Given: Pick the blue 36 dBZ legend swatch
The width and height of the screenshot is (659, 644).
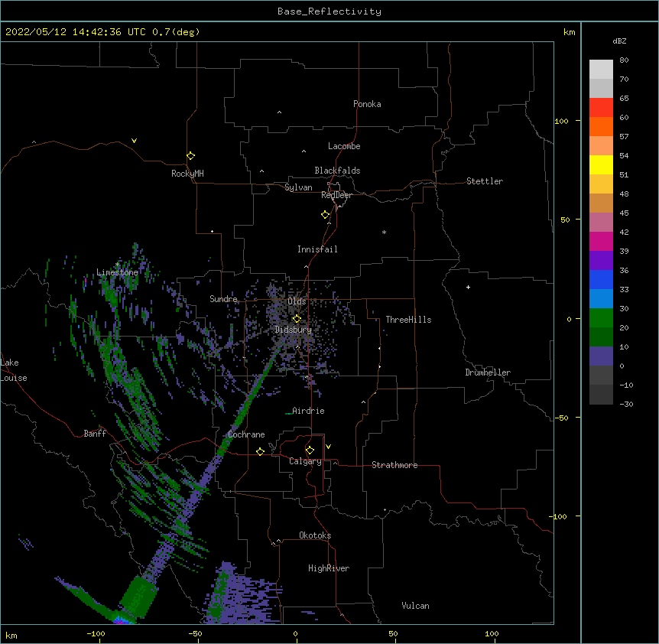Looking at the screenshot, I should [x=601, y=279].
